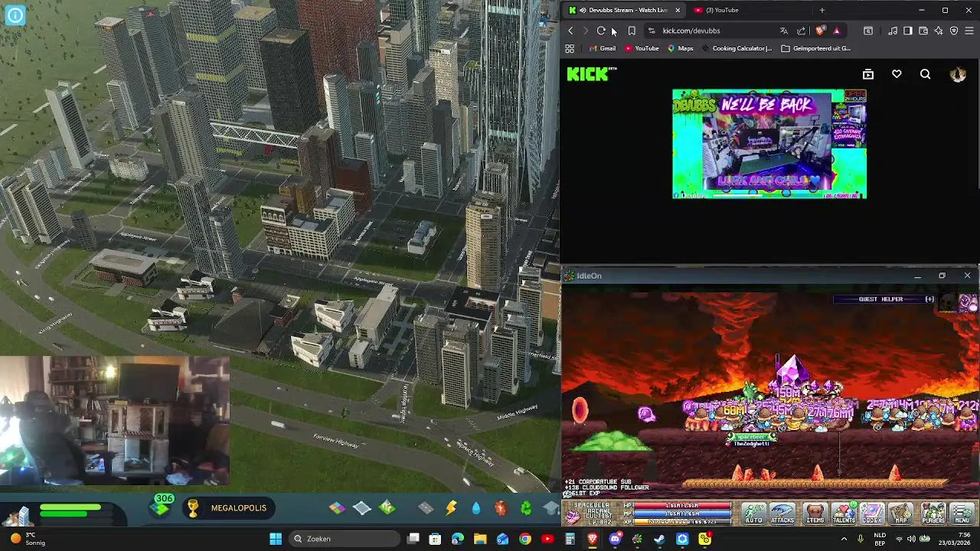The height and width of the screenshot is (551, 980).
Task: Click the share page icon
Action: [x=801, y=31]
